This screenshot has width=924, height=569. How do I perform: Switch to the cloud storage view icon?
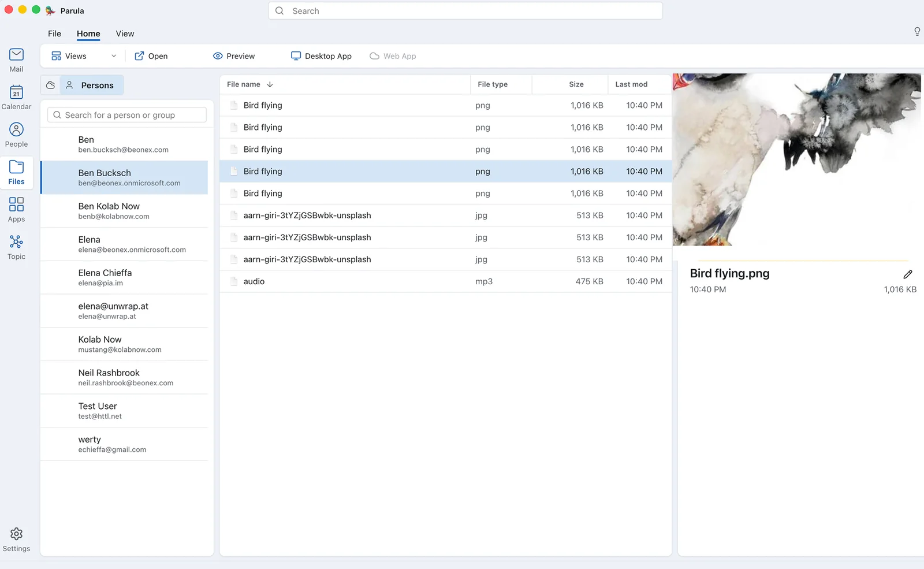pyautogui.click(x=51, y=85)
